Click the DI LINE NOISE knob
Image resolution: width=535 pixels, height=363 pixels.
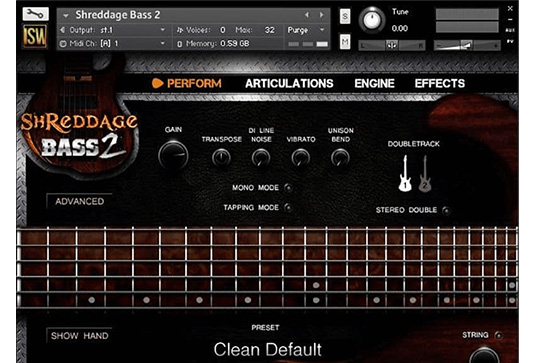[x=261, y=158]
